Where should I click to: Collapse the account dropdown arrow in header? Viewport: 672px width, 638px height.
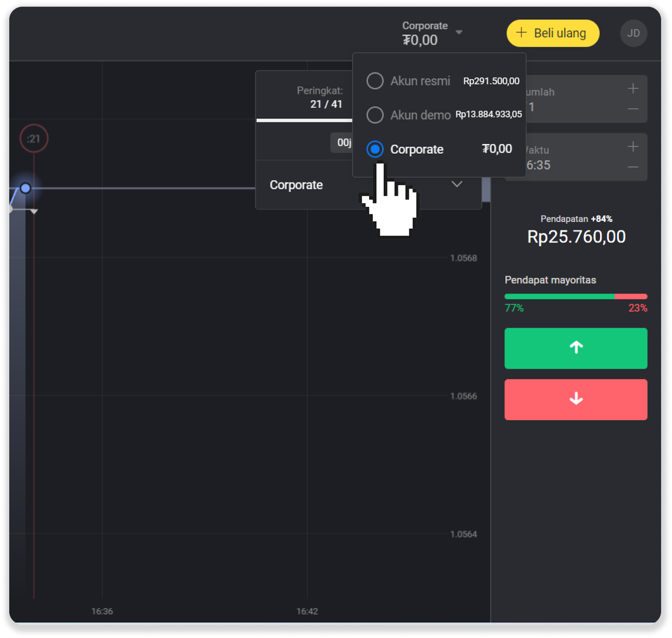pyautogui.click(x=459, y=32)
